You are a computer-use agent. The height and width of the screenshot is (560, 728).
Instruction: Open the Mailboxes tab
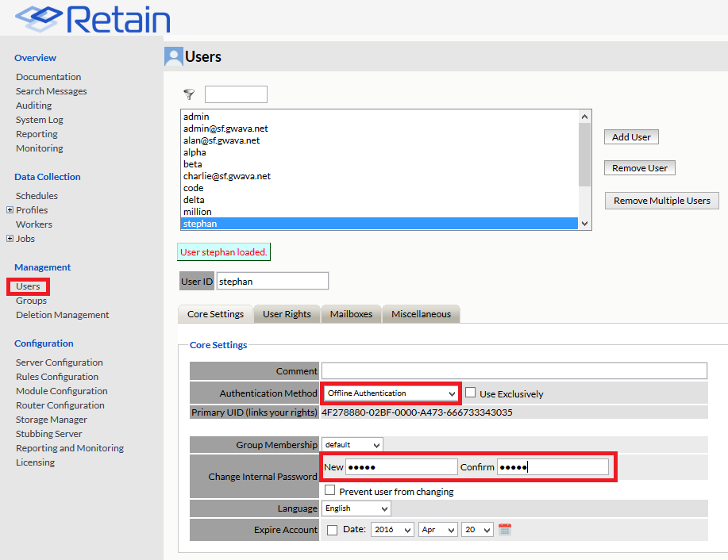[351, 314]
